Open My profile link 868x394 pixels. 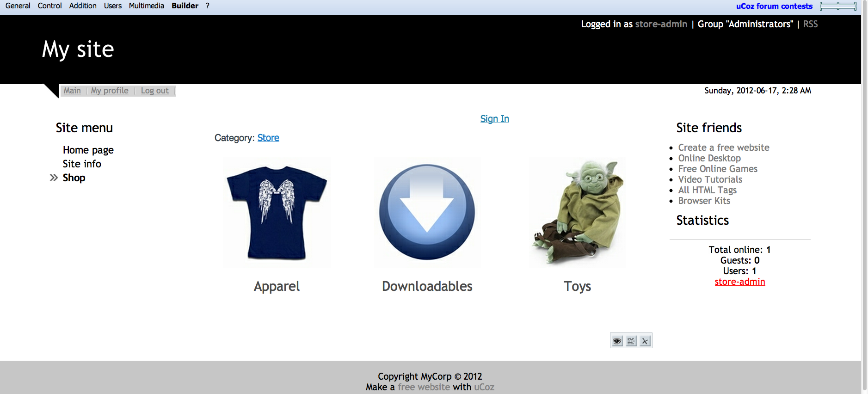pyautogui.click(x=110, y=91)
